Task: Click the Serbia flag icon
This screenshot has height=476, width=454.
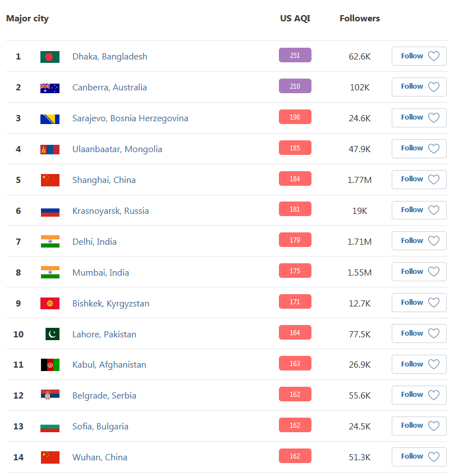Action: (x=50, y=395)
